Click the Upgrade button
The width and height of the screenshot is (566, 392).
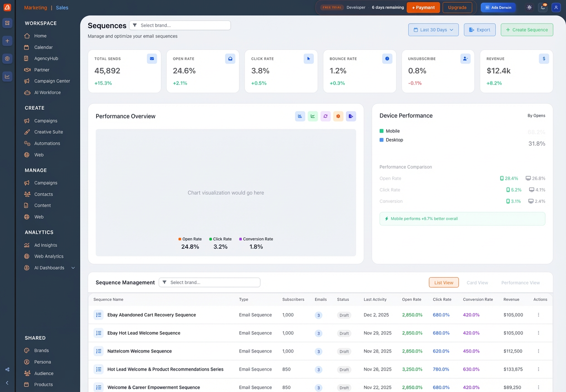[457, 8]
